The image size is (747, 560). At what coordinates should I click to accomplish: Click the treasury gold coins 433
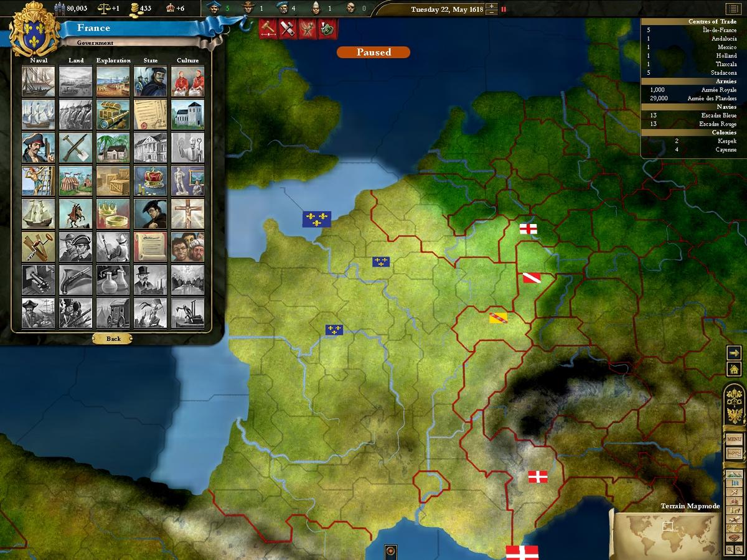141,8
